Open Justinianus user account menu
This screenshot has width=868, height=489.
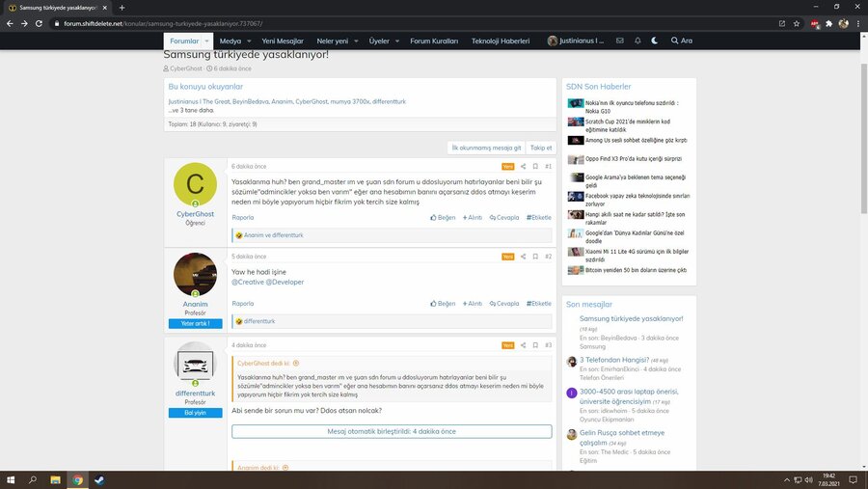click(x=576, y=41)
